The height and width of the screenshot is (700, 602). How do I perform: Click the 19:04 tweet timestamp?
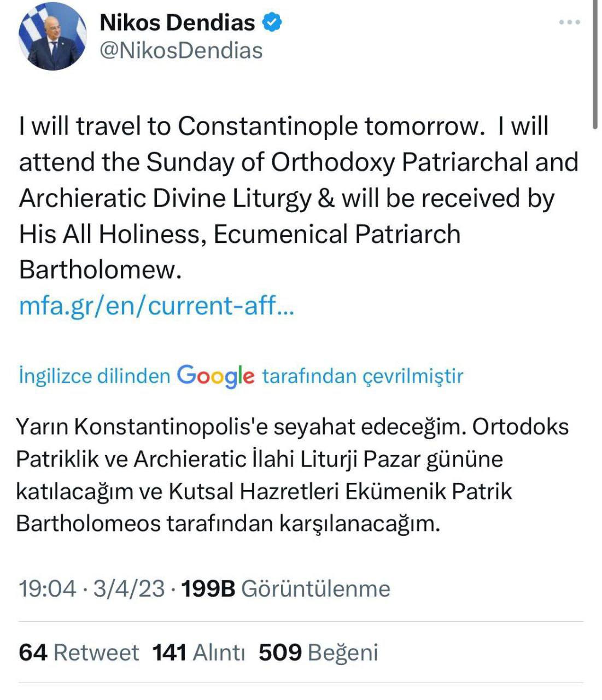(47, 588)
